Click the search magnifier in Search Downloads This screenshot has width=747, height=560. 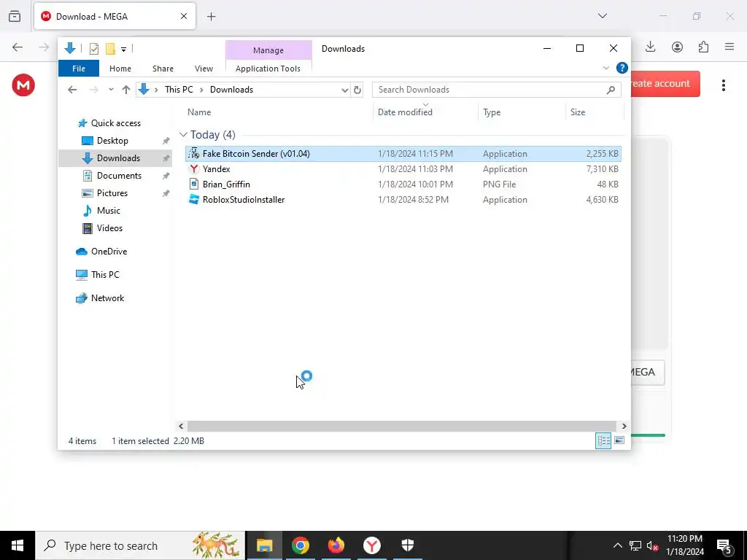(x=611, y=90)
